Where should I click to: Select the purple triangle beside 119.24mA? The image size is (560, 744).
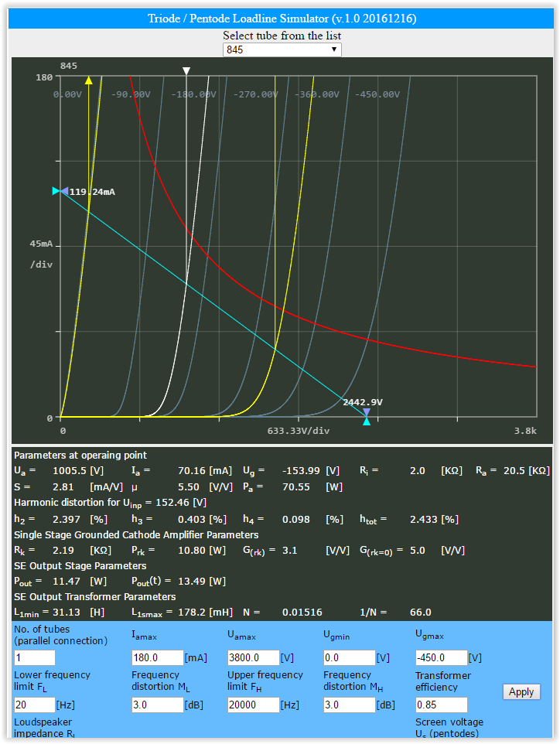(64, 191)
